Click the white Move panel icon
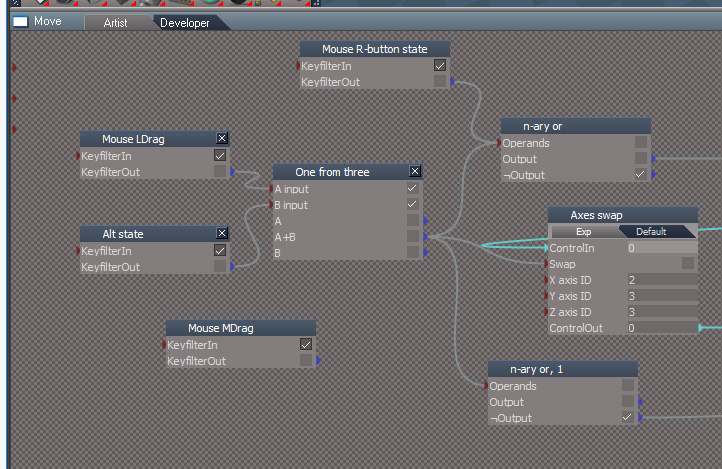 [20, 21]
